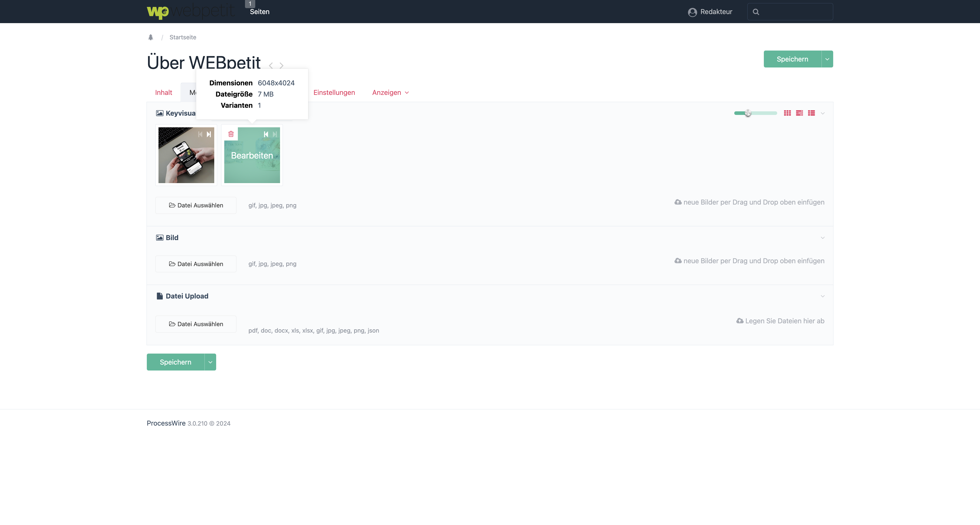The image size is (980, 525).
Task: Click the Bild drag-and-drop upload hint
Action: [x=750, y=261]
